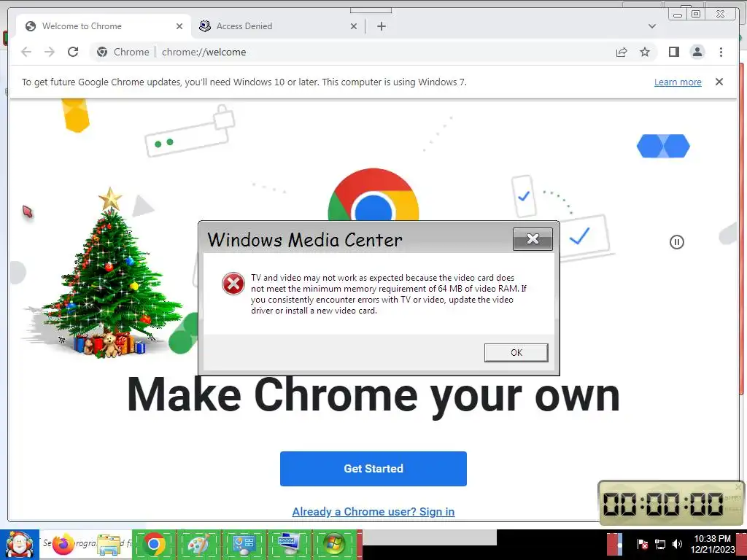
Task: Open Firefox from the taskbar
Action: click(63, 545)
